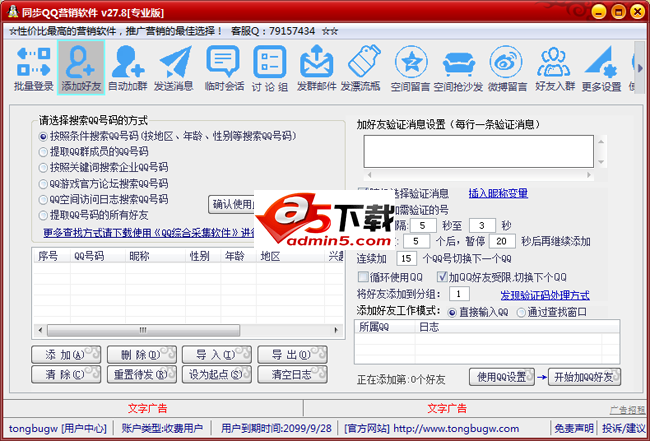Open the 自动加群 auto join group tool

pos(128,68)
